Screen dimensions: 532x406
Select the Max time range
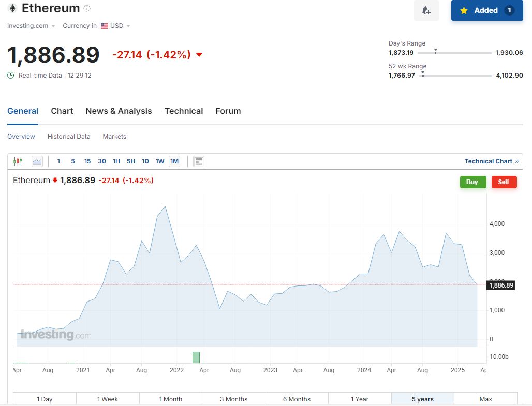tap(485, 399)
